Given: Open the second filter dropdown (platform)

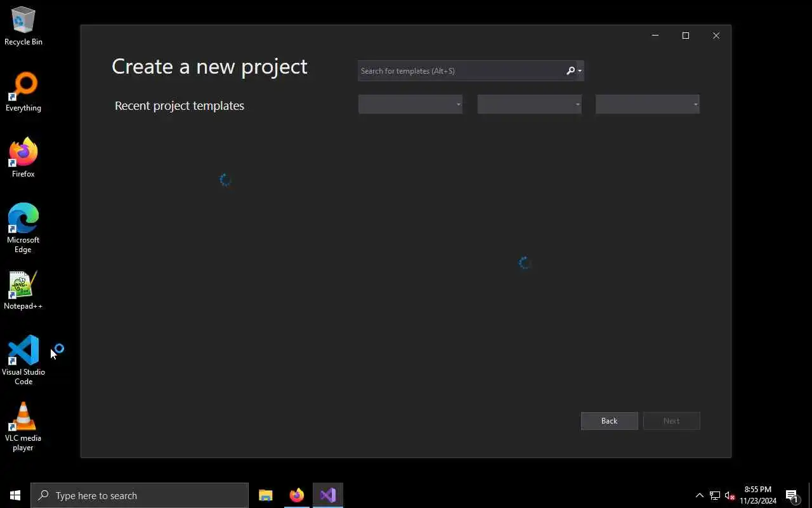Looking at the screenshot, I should [x=529, y=104].
